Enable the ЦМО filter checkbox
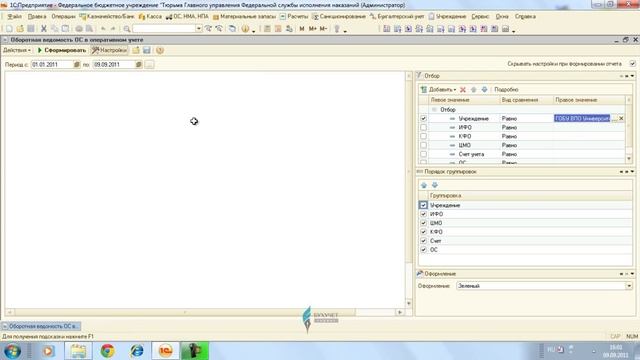The height and width of the screenshot is (360, 640). coord(423,145)
